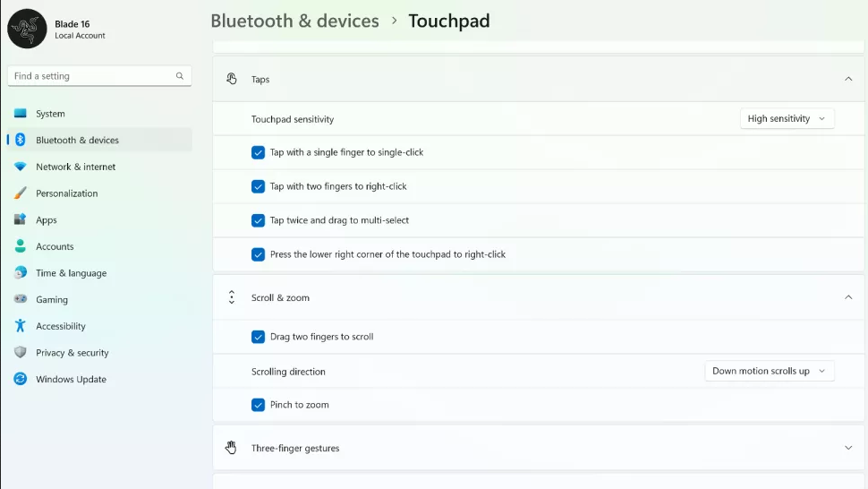Go to Time & language settings

point(99,273)
